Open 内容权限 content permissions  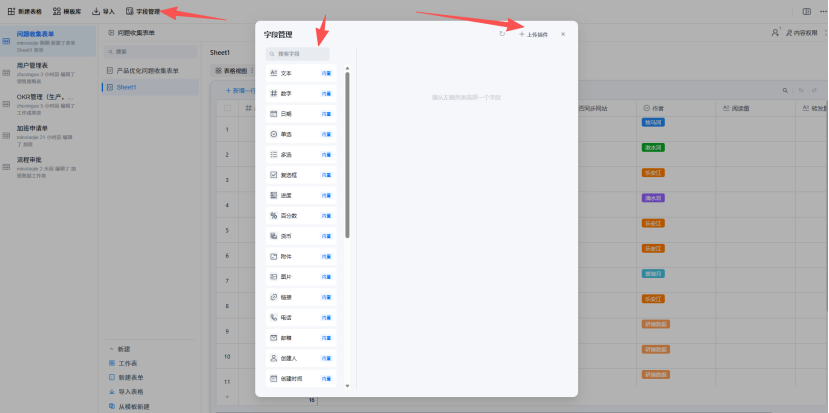pos(802,33)
